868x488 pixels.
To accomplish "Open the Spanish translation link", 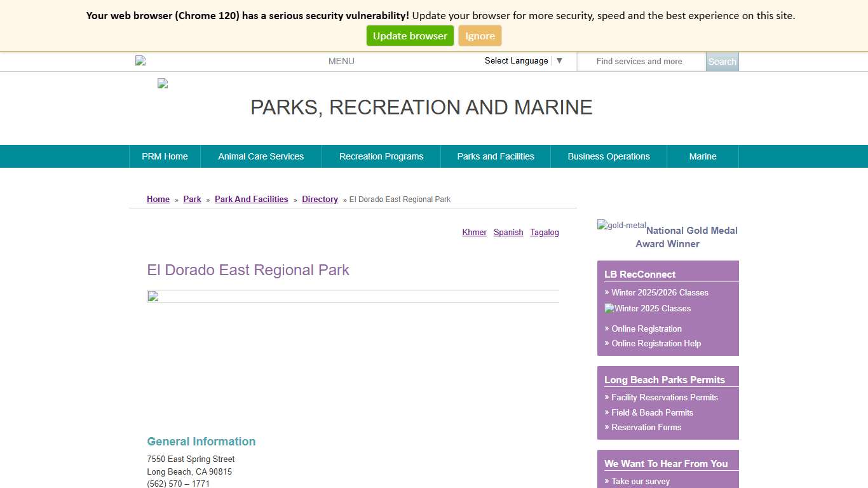I will tap(508, 232).
